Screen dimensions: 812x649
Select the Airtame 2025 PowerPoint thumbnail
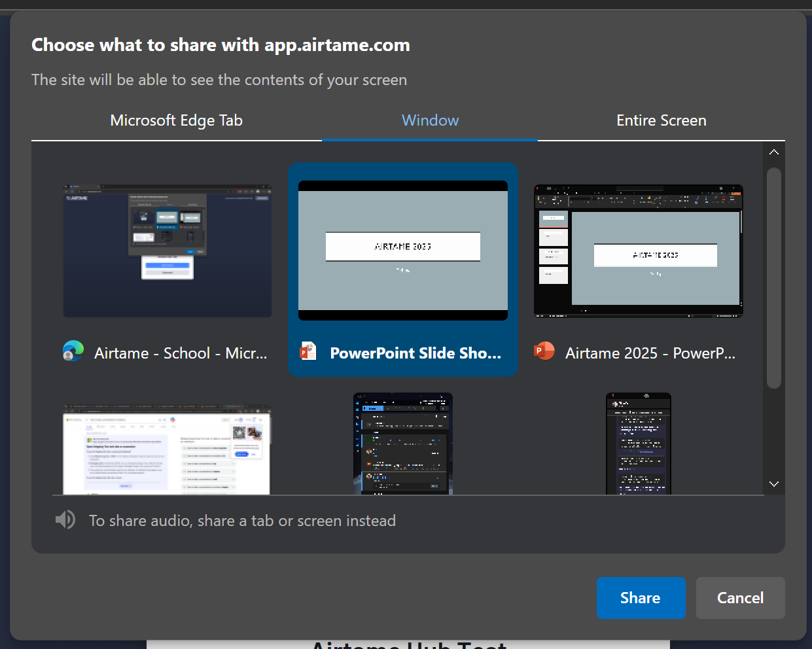pyautogui.click(x=638, y=251)
